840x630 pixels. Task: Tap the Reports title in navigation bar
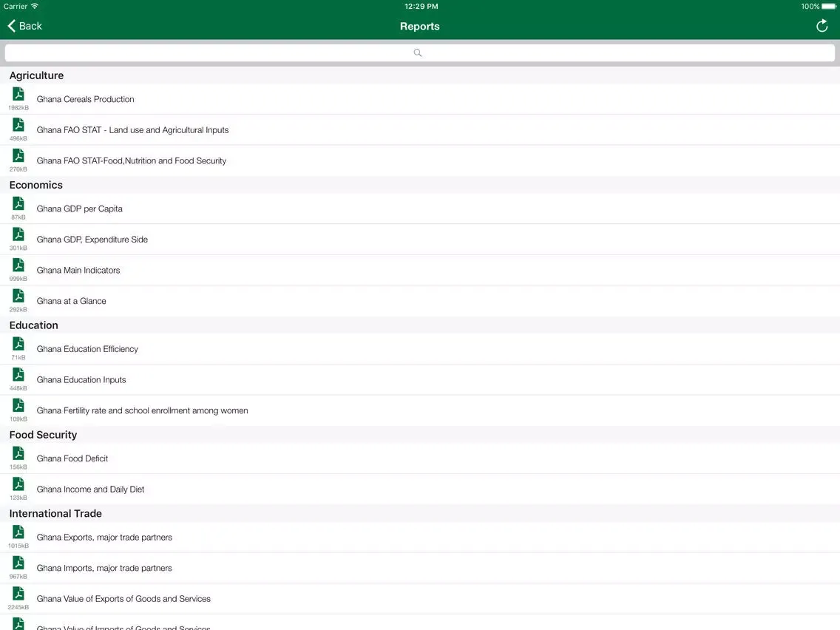tap(419, 27)
